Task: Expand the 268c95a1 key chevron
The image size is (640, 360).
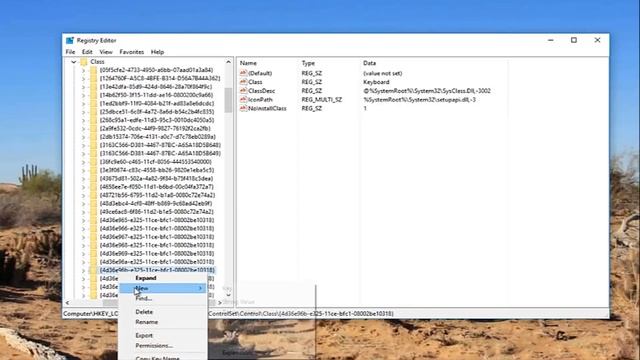Action: [83, 120]
